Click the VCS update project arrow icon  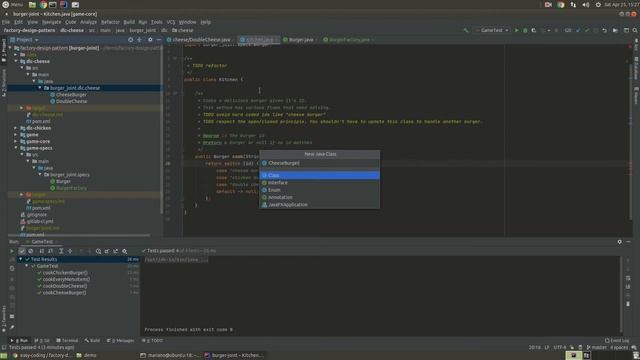578,30
